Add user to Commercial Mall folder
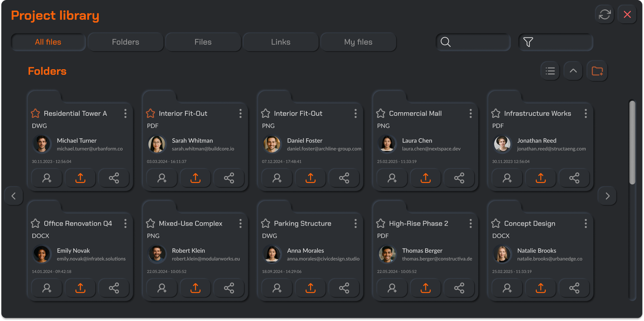This screenshot has height=321, width=644. 392,178
